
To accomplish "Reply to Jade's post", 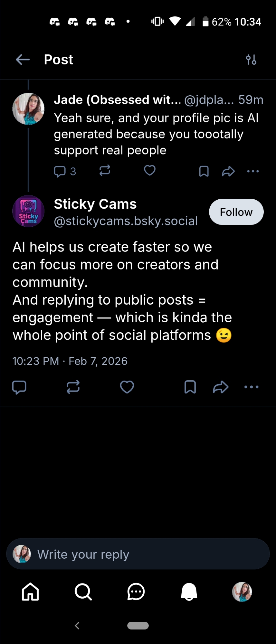I will [x=60, y=171].
